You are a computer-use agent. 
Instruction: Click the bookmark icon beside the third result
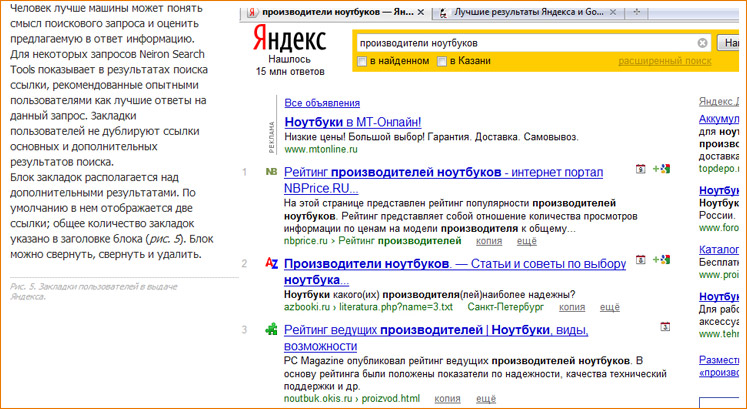click(x=665, y=327)
